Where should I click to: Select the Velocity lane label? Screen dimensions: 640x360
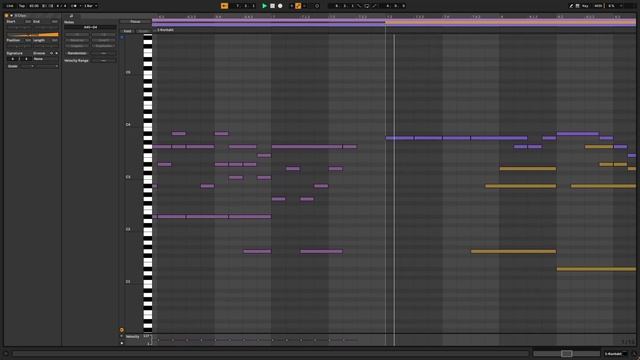(x=132, y=337)
